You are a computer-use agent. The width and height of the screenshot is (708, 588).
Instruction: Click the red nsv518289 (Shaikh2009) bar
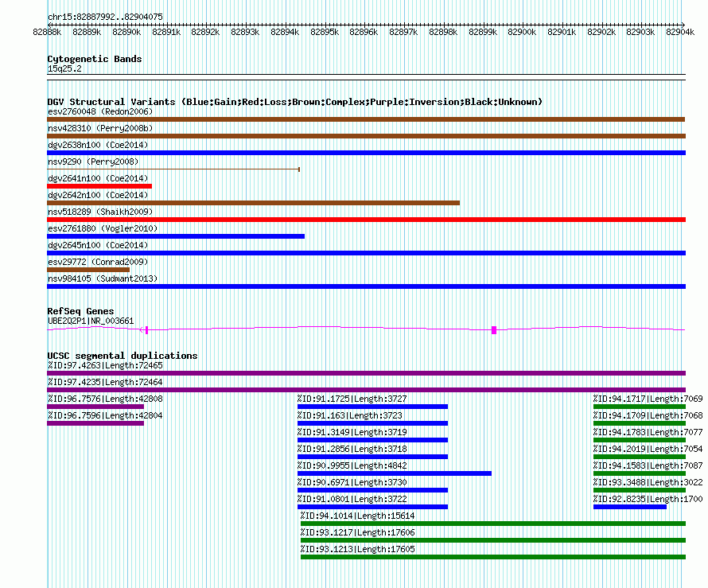(366, 220)
